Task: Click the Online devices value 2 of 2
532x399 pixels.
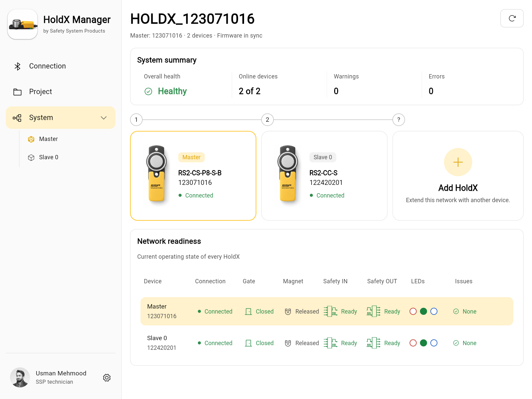Action: (250, 91)
